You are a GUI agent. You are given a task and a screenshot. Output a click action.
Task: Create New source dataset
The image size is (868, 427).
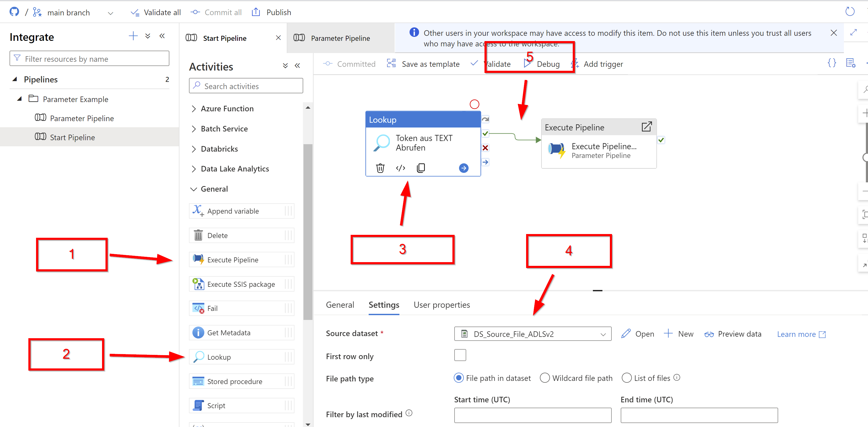[x=679, y=334]
